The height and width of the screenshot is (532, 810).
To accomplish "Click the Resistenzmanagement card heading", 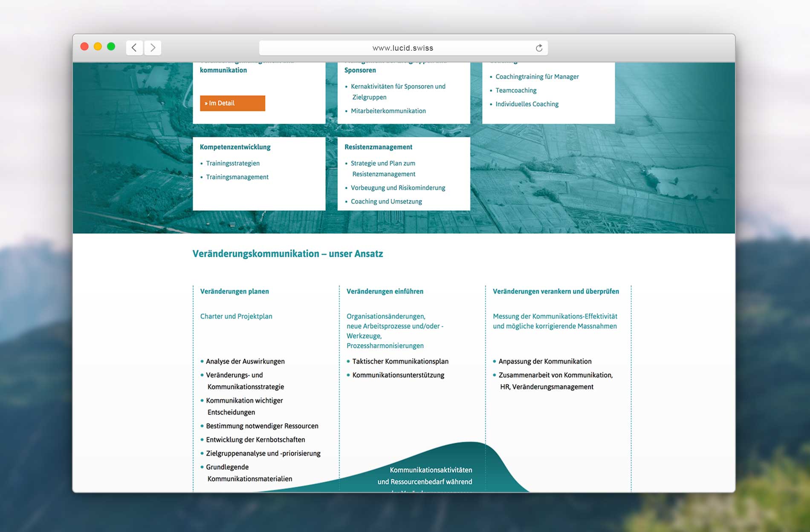I will click(378, 147).
